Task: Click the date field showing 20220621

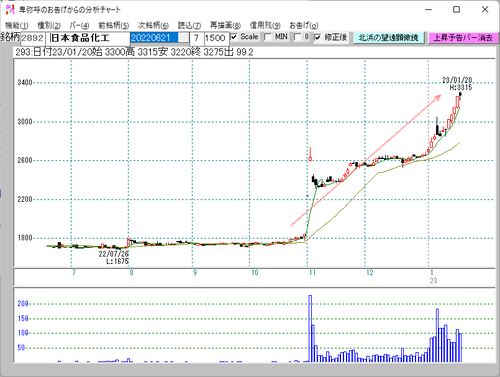Action: coord(154,38)
